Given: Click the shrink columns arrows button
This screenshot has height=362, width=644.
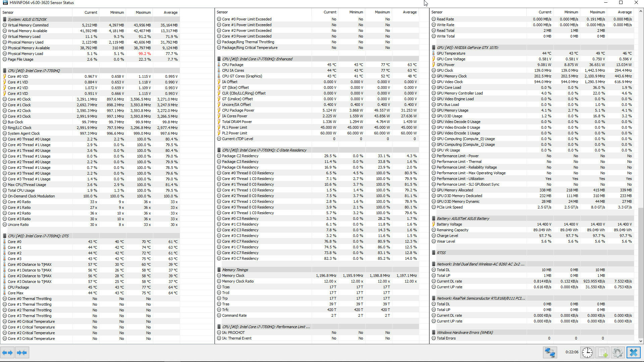Looking at the screenshot, I should pyautogui.click(x=22, y=353).
